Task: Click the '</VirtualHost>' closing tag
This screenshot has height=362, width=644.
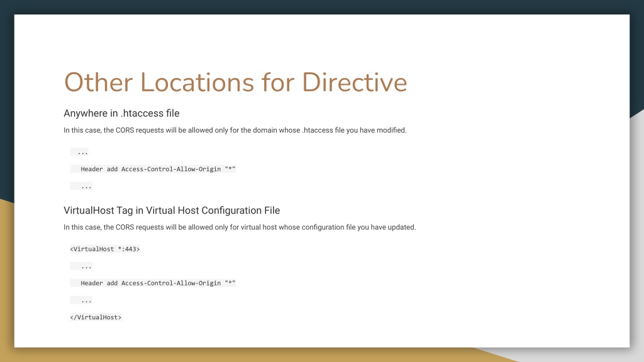Action: [x=96, y=317]
